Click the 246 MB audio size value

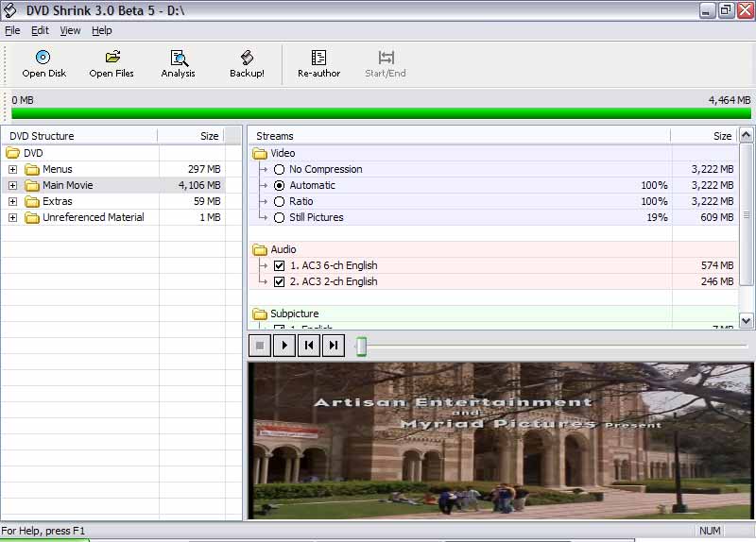717,281
